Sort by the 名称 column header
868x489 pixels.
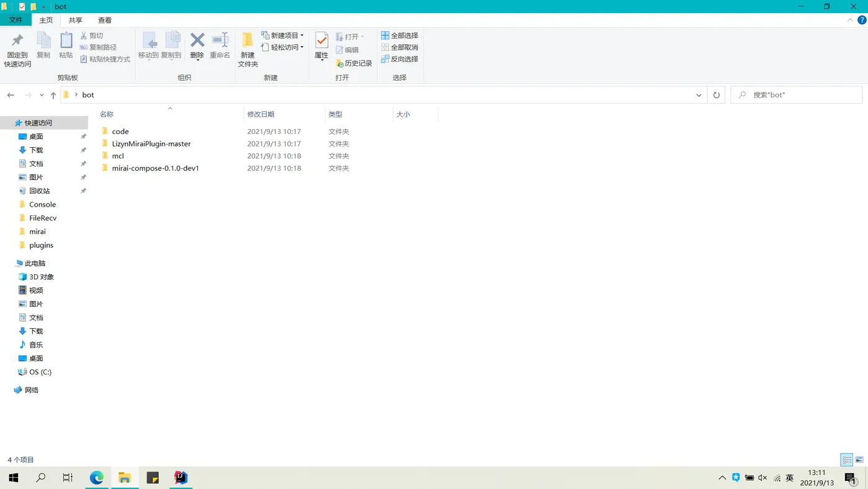pos(107,114)
